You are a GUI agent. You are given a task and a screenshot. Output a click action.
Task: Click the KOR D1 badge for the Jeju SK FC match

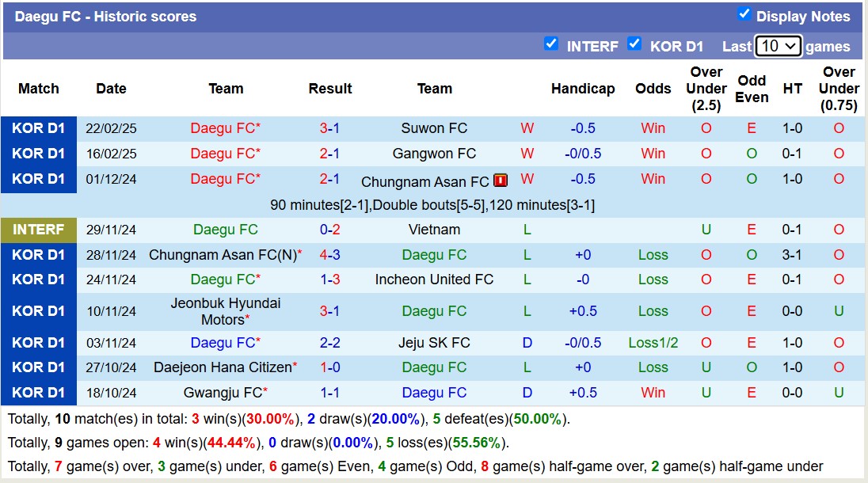coord(38,343)
